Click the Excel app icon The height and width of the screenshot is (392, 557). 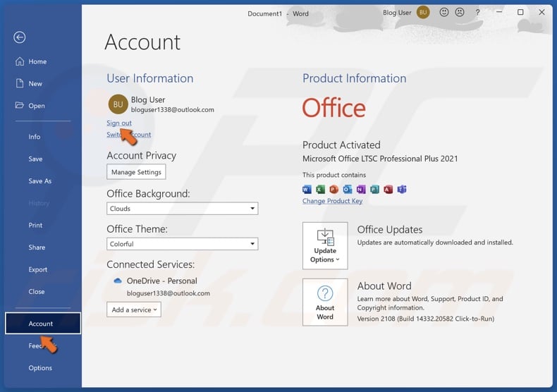point(320,189)
